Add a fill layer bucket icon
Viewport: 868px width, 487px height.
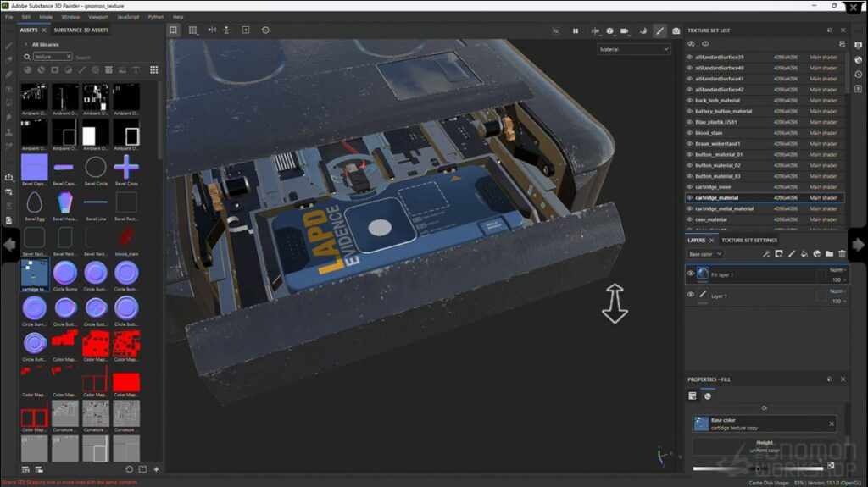point(804,254)
